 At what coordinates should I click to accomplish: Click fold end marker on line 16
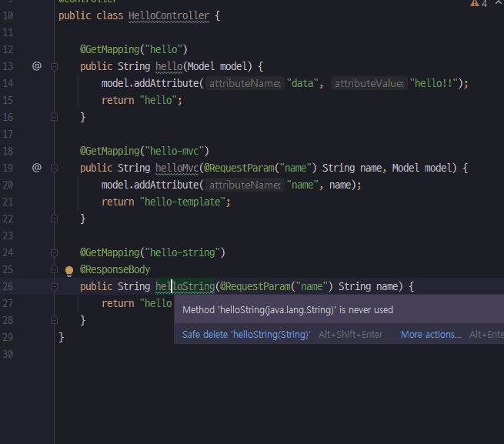54,117
